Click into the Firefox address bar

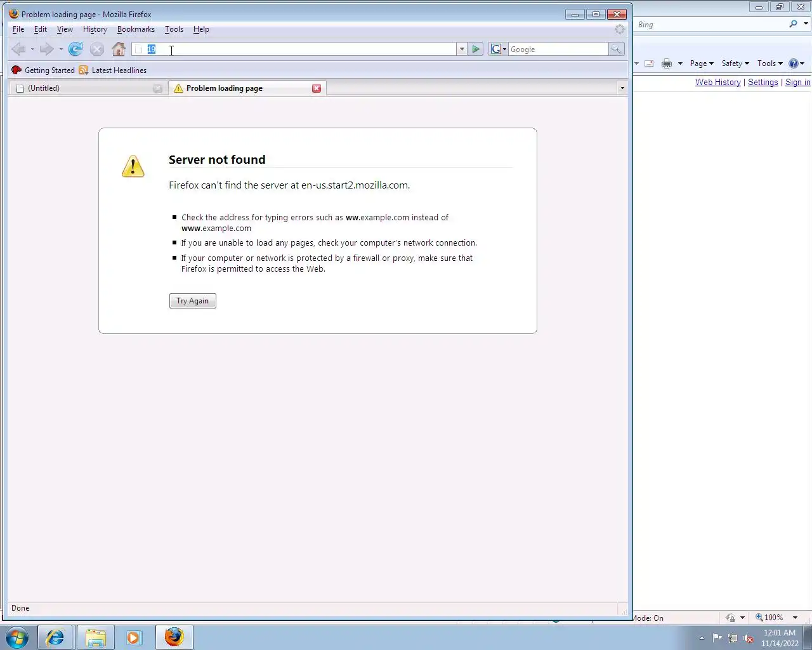(x=294, y=49)
